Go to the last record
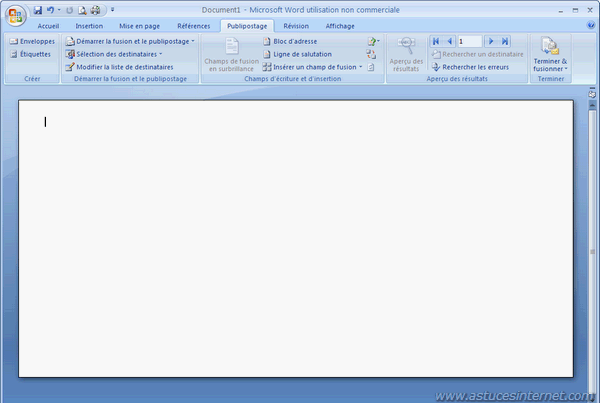This screenshot has width=600, height=403. pyautogui.click(x=505, y=41)
